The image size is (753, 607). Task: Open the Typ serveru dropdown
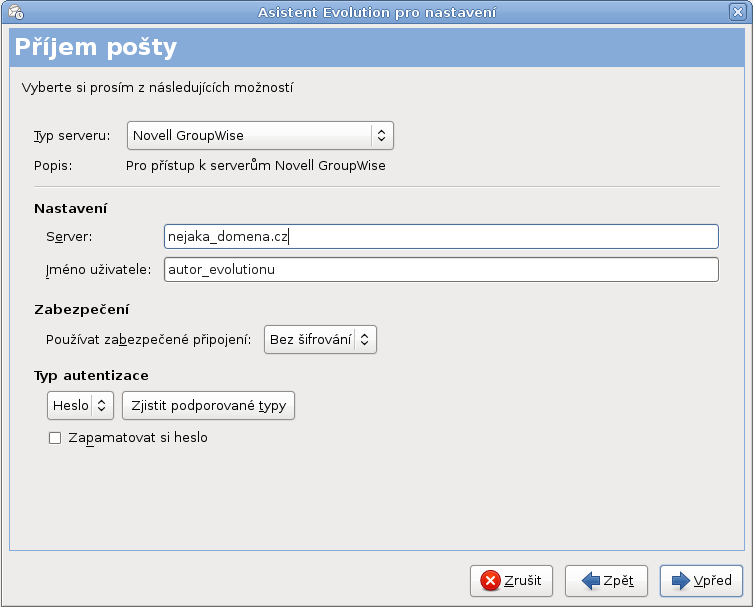tap(260, 135)
